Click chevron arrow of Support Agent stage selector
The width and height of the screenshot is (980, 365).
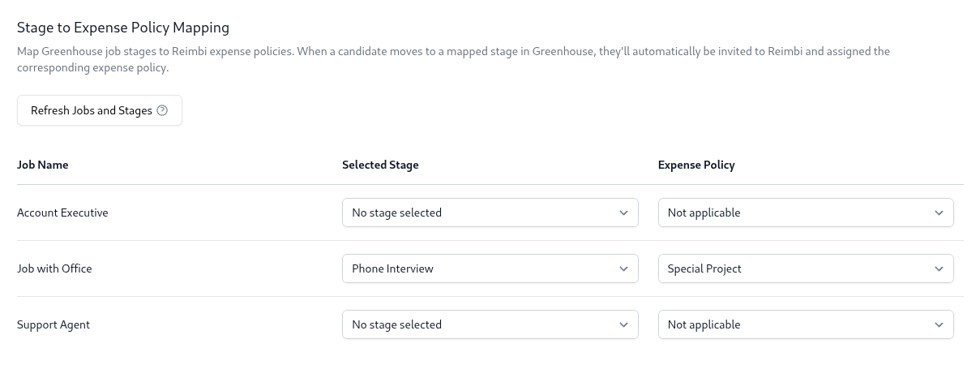(623, 324)
